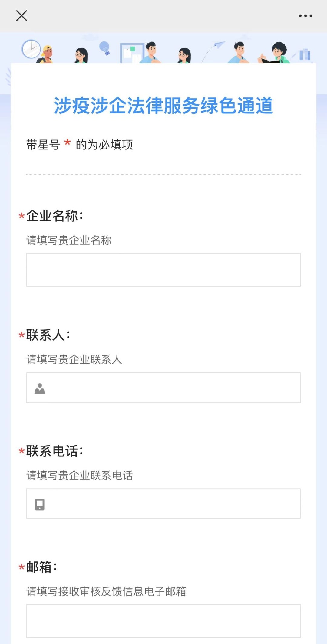
Task: Click the phone icon in the telephone field
Action: (x=40, y=504)
